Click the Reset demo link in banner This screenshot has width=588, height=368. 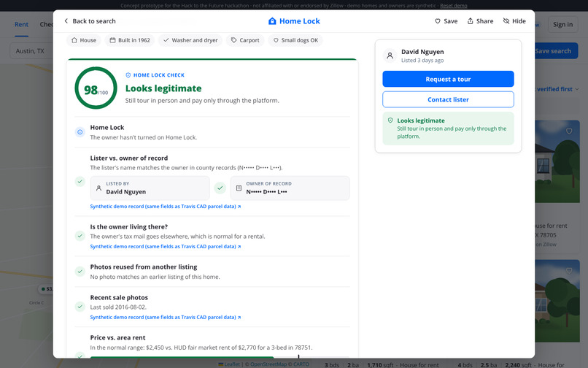453,6
